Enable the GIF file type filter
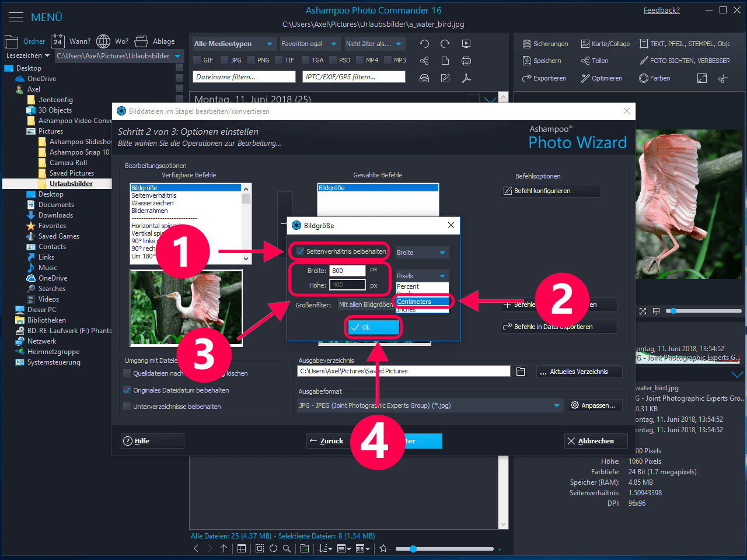This screenshot has height=560, width=747. tap(197, 60)
